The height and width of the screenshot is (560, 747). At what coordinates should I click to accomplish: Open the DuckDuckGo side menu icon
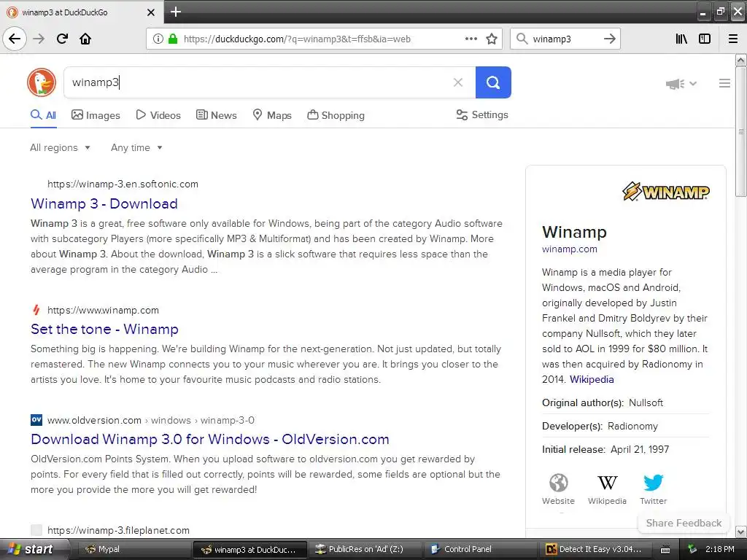pyautogui.click(x=724, y=83)
